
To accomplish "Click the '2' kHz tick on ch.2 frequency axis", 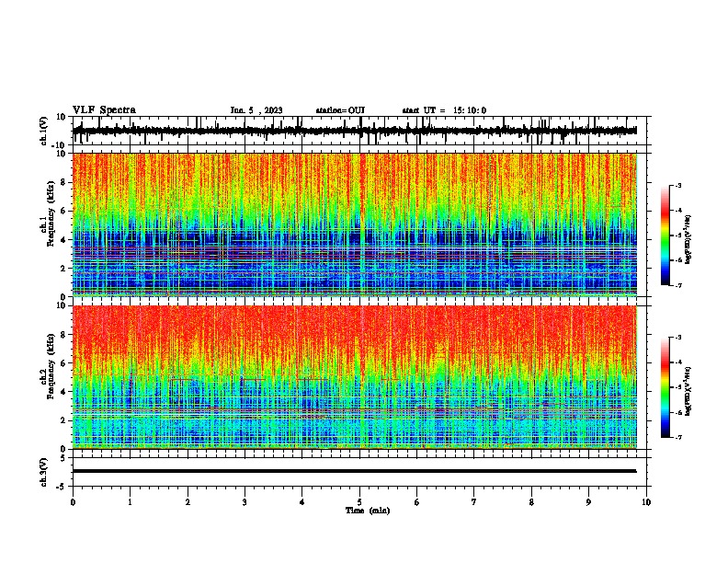I will 63,420.
